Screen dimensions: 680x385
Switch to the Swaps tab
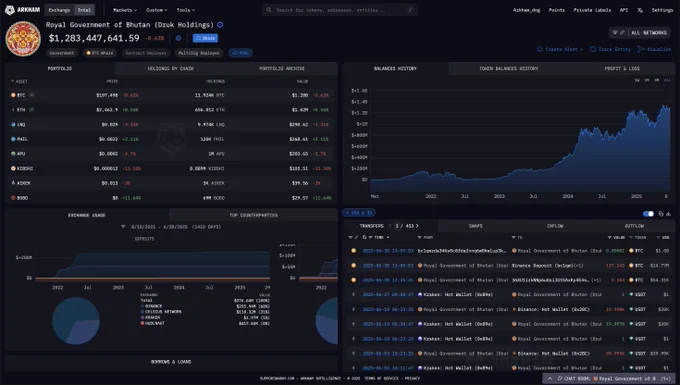pyautogui.click(x=475, y=226)
